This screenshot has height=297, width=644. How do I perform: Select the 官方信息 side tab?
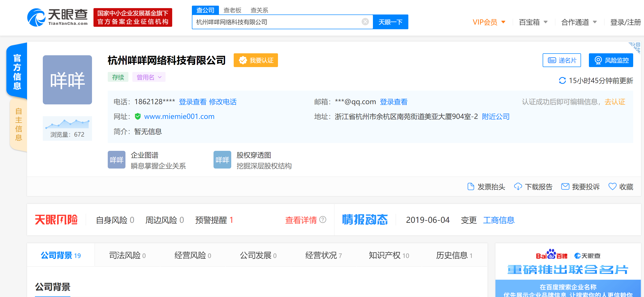[17, 72]
